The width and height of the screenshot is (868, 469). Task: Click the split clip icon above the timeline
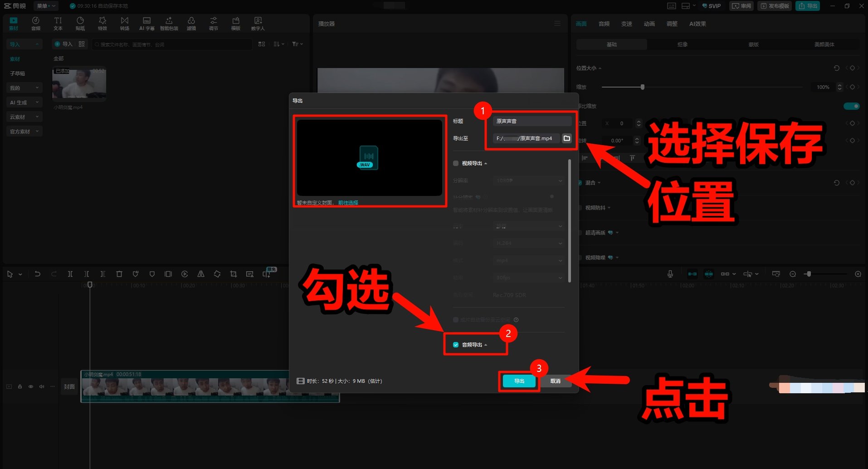click(70, 274)
